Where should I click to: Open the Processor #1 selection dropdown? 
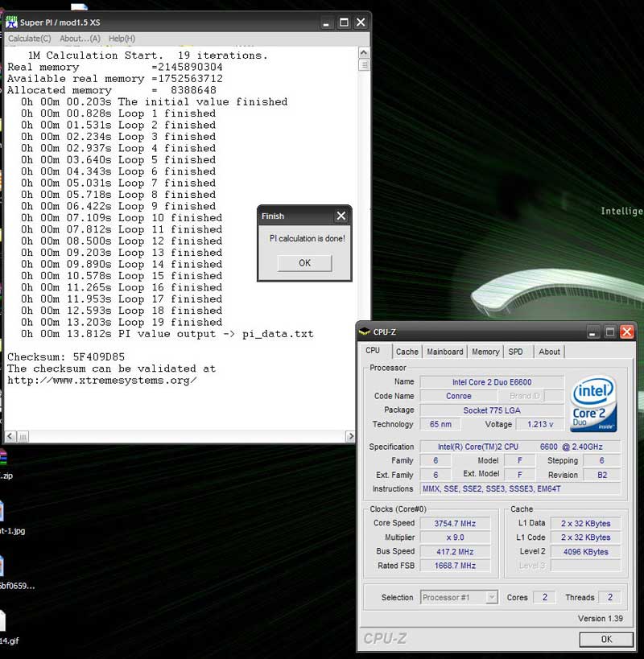click(491, 597)
